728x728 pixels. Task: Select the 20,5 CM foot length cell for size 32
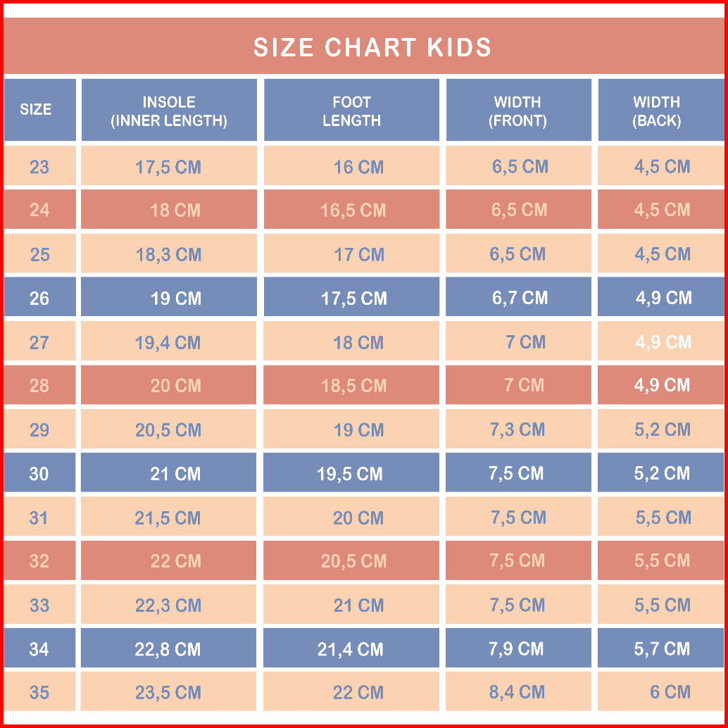353,561
